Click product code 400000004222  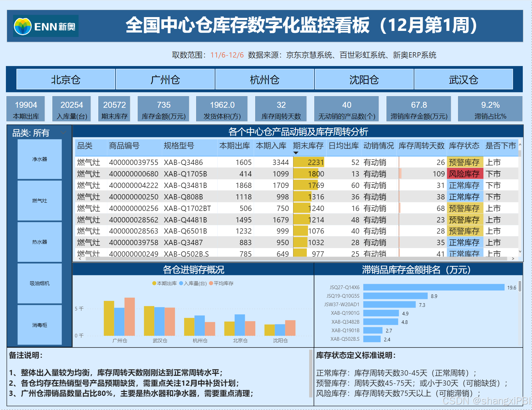[134, 185]
